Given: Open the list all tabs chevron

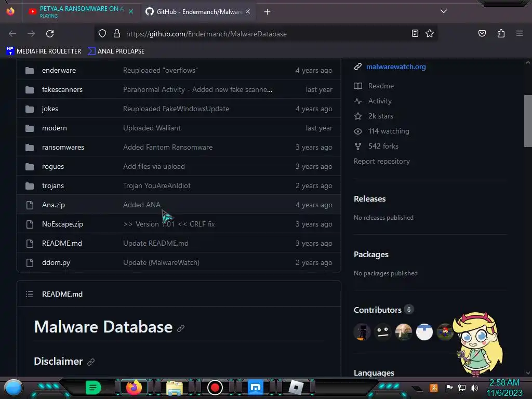Looking at the screenshot, I should [444, 11].
